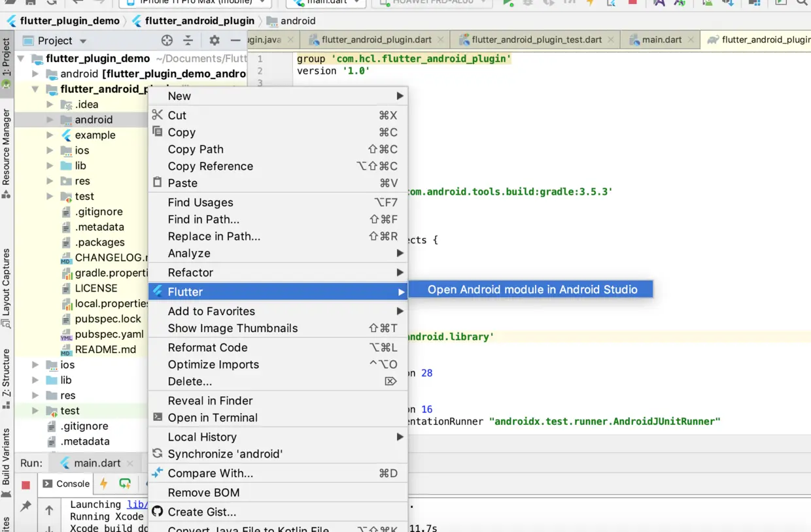Close the main.dart tab in Run panel
The image size is (811, 532).
tap(130, 463)
